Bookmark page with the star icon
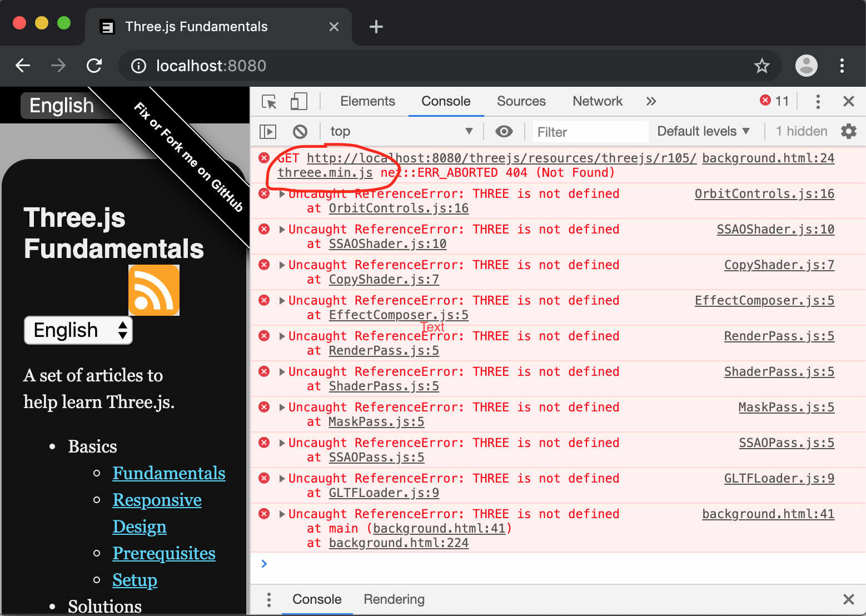866x616 pixels. tap(762, 66)
